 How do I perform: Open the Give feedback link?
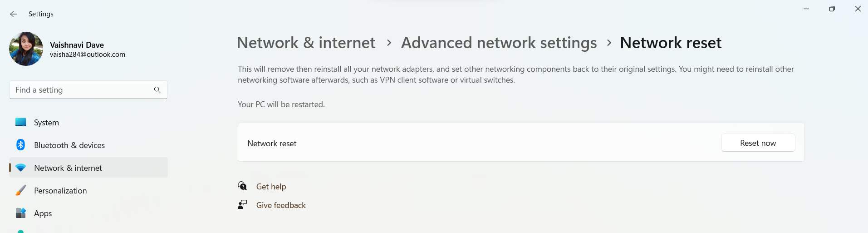point(281,205)
